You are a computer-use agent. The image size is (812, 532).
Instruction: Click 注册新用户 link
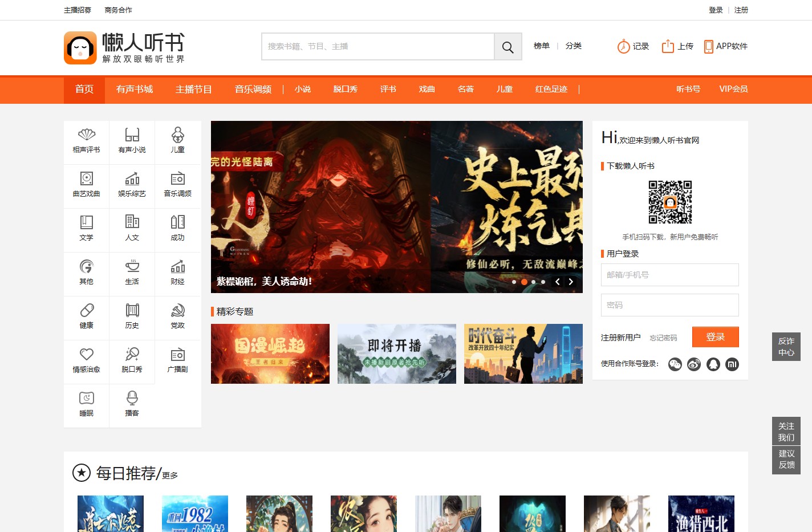click(x=621, y=338)
